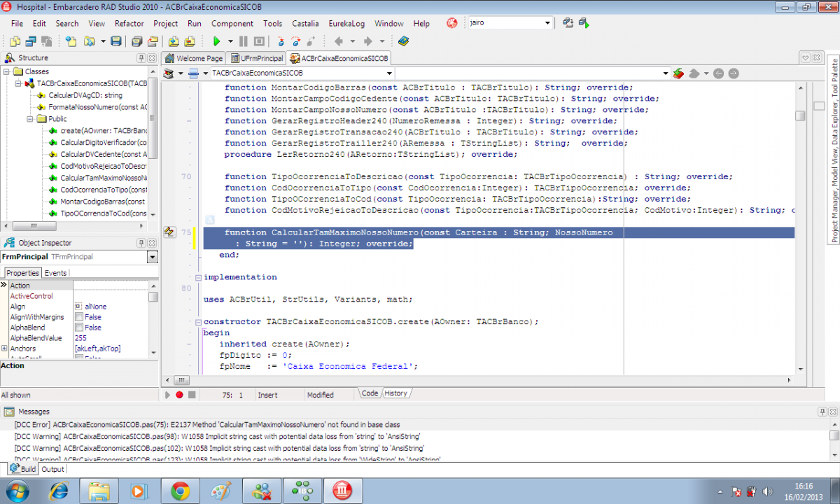Click the Save All stacked-disks icon
The width and height of the screenshot is (840, 504).
pos(136,41)
